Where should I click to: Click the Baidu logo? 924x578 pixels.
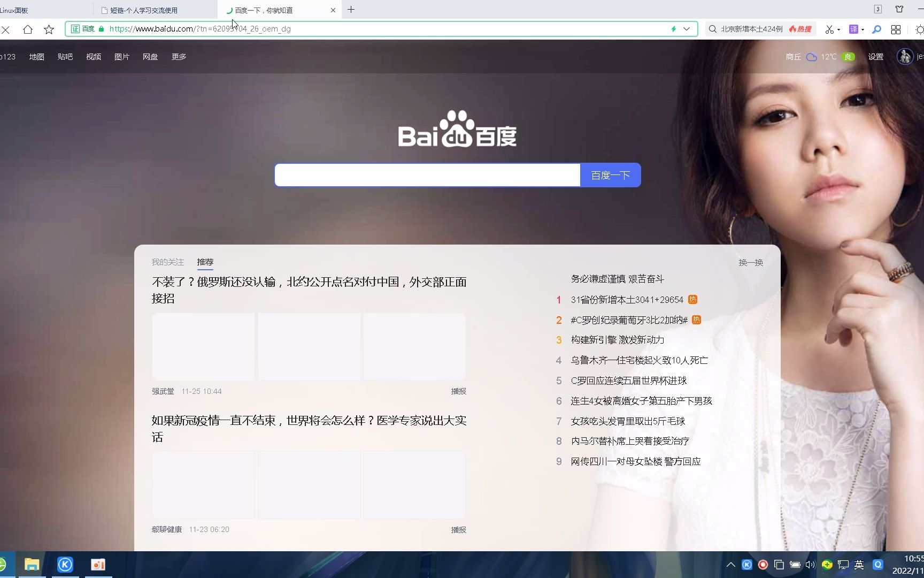tap(457, 129)
